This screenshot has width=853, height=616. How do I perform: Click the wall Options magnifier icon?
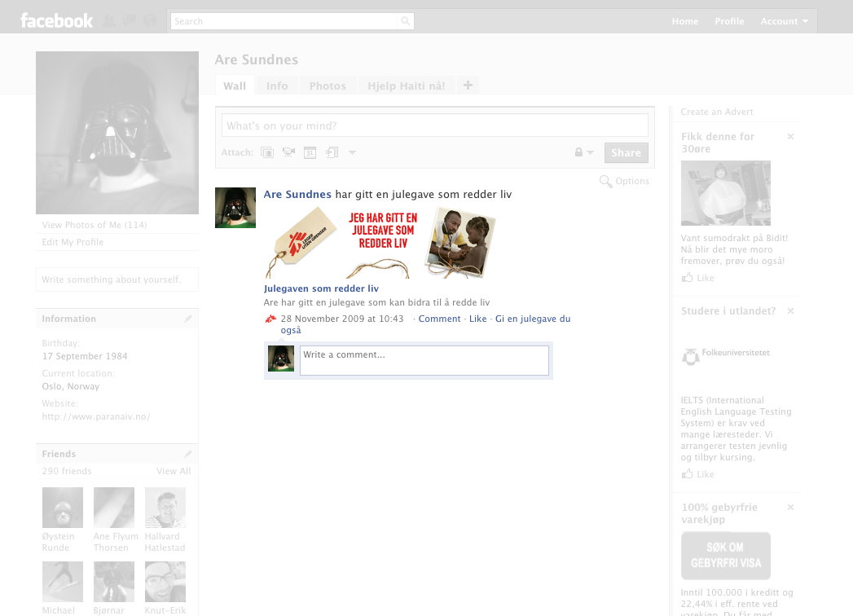click(x=605, y=181)
